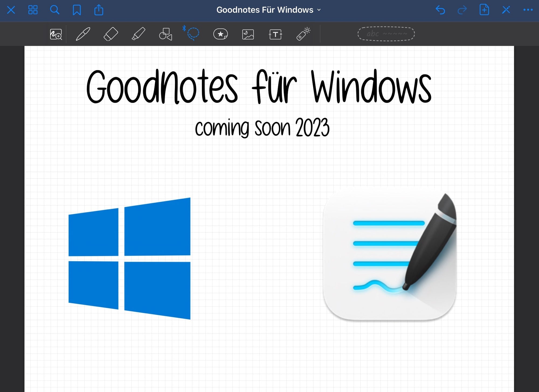This screenshot has width=539, height=392.
Task: Select the Zoom writing tool
Action: [56, 34]
